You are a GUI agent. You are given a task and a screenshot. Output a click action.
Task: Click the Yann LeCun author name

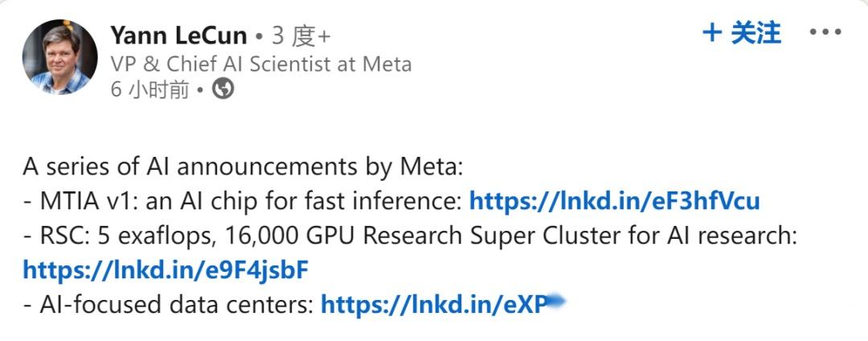178,35
